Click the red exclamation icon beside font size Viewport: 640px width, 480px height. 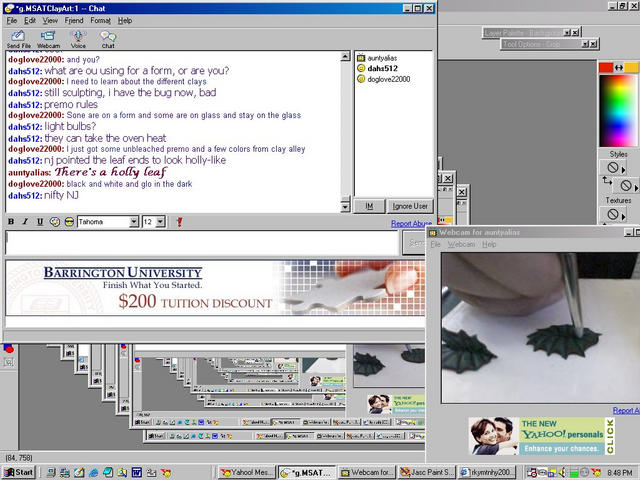click(x=179, y=222)
